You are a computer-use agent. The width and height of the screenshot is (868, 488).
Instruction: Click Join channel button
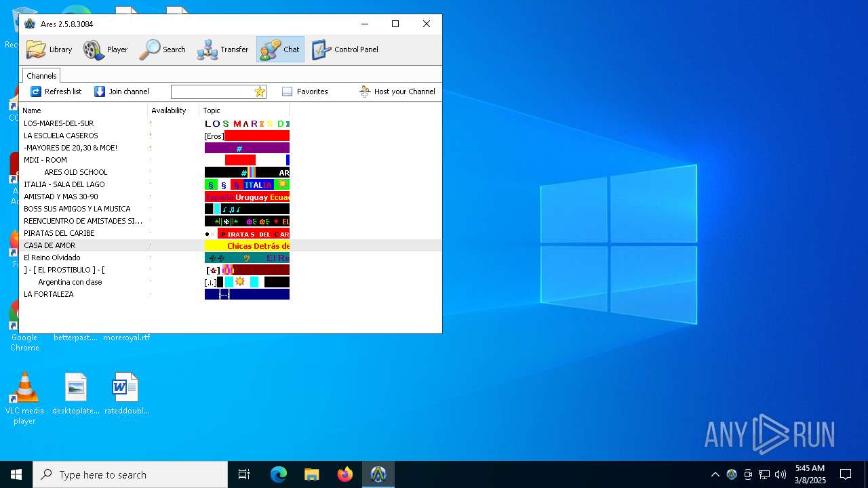121,91
